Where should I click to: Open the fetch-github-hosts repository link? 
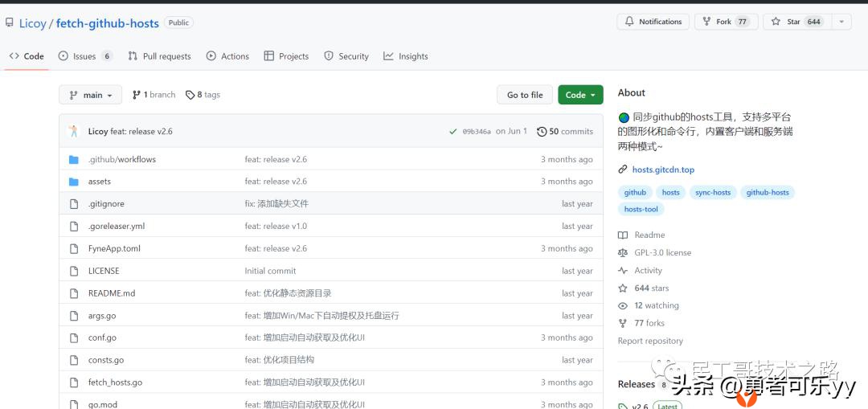[x=108, y=23]
